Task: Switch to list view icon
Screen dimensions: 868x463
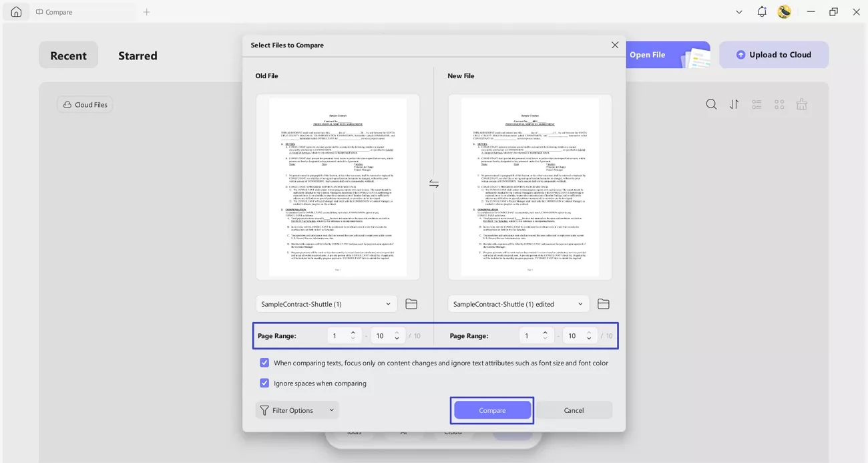Action: tap(756, 104)
